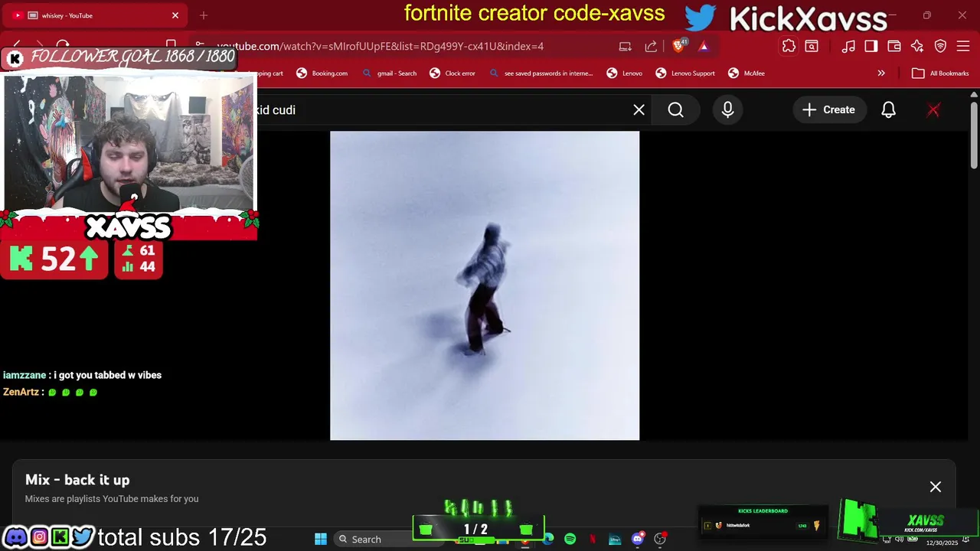The image size is (980, 551).
Task: Click the address bar URL
Action: pos(381,46)
